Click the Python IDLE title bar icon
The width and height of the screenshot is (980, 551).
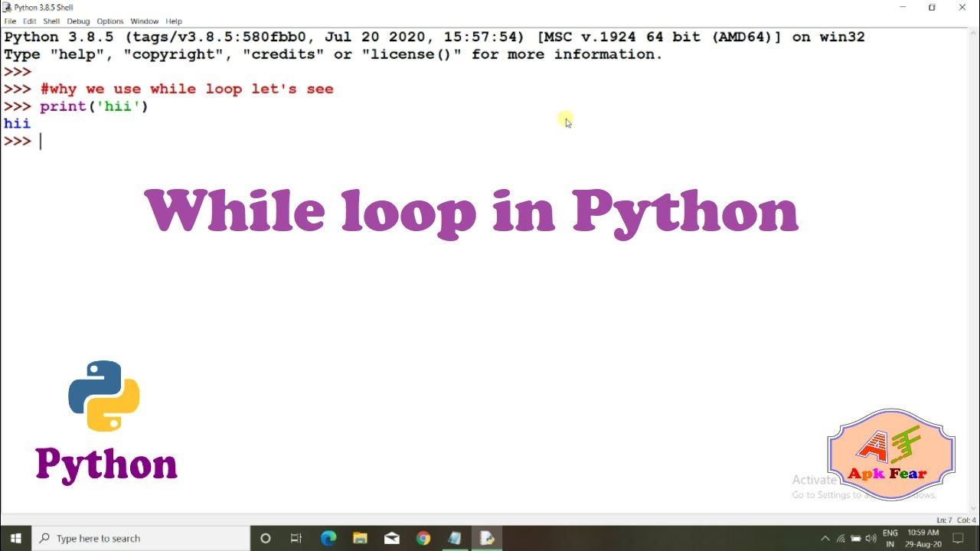7,7
